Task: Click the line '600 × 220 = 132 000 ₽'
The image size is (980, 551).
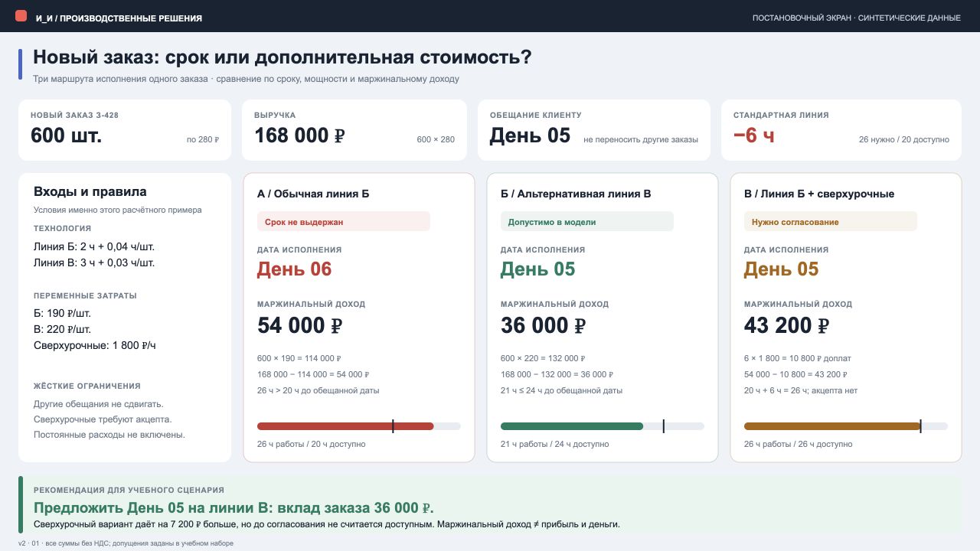Action: coord(543,358)
